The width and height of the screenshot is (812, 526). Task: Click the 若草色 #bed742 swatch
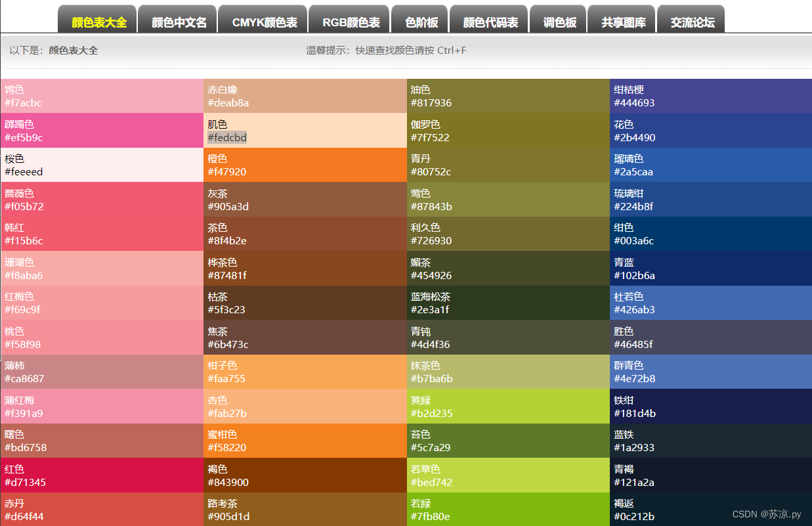click(508, 475)
